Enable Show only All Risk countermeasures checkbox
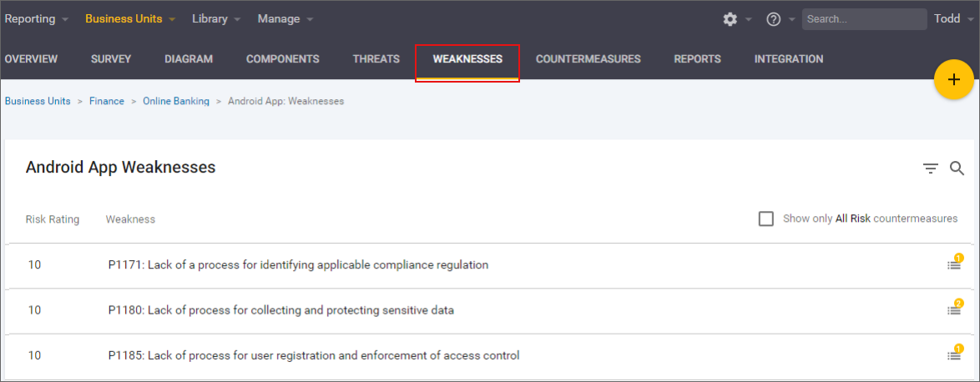The height and width of the screenshot is (382, 980). tap(765, 219)
